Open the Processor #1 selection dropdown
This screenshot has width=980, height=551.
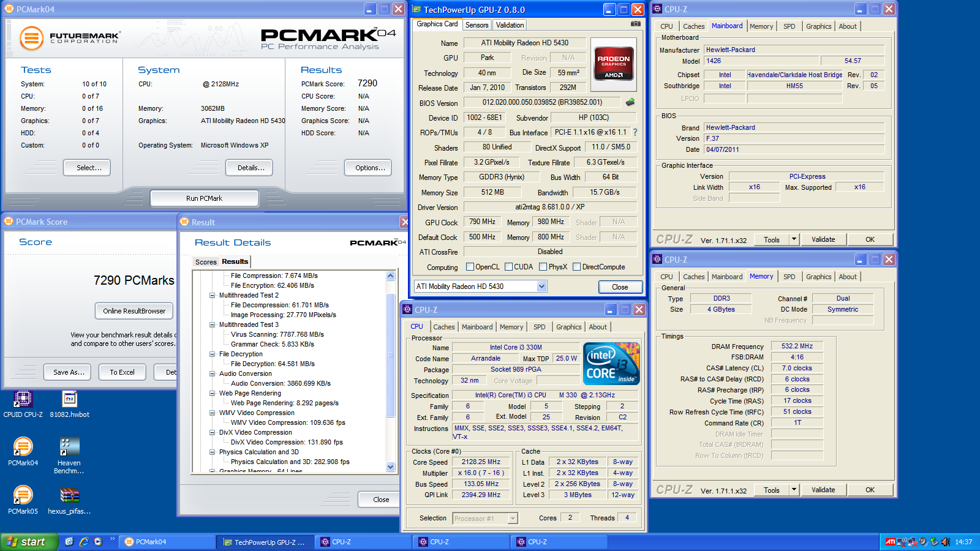tap(513, 519)
